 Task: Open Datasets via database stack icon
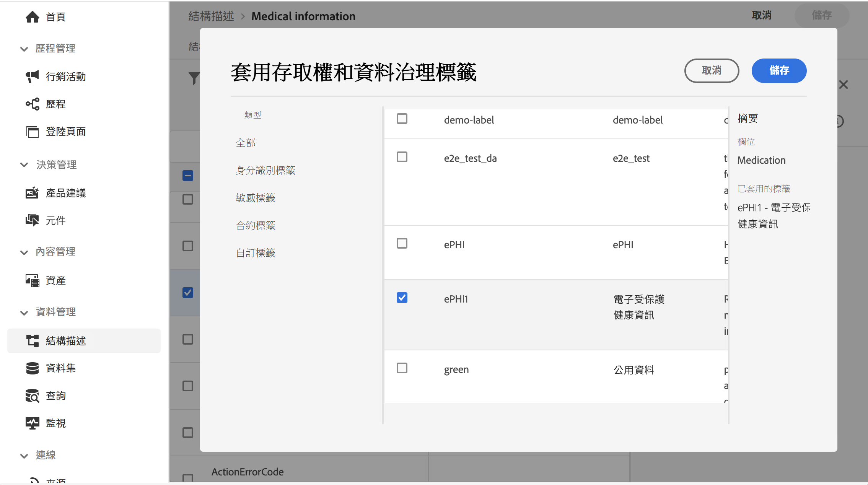(33, 368)
